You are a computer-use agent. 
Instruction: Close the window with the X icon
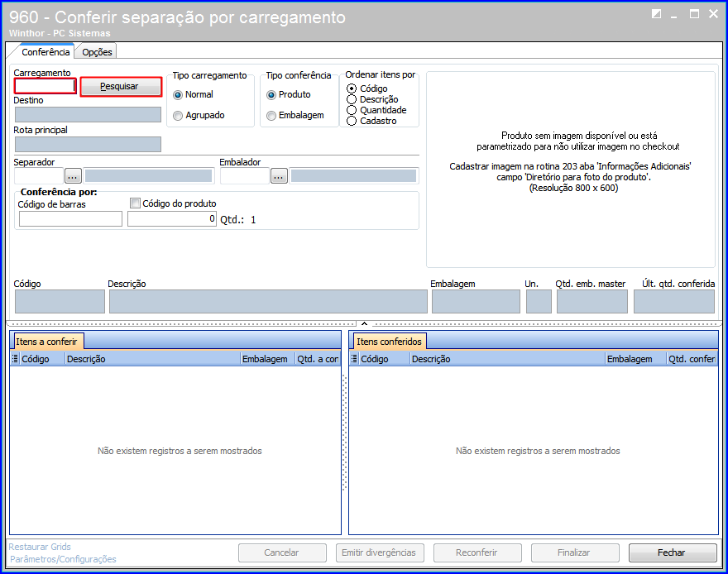tap(714, 14)
